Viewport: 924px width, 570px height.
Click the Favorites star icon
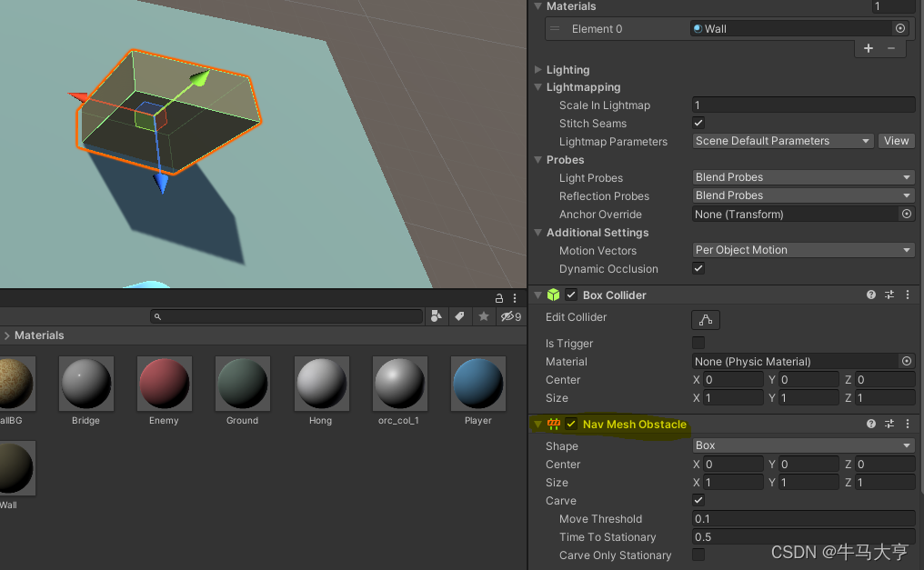pos(483,316)
